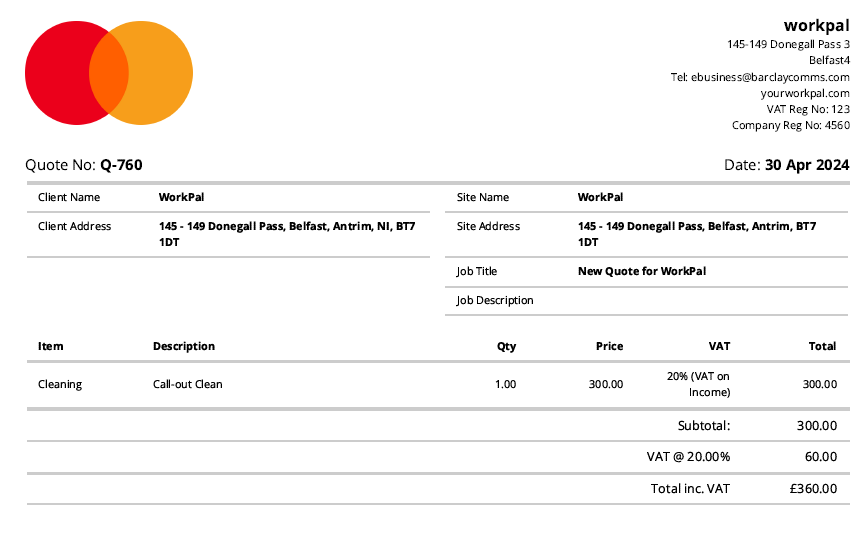
Task: Click the price value 300.00 in Cleaning row
Action: (606, 384)
